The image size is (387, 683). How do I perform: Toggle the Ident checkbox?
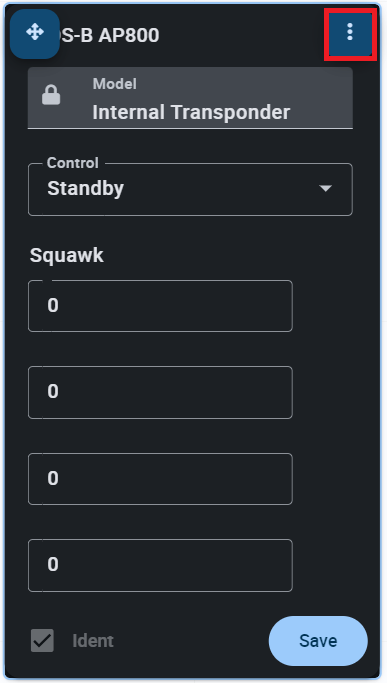point(42,641)
